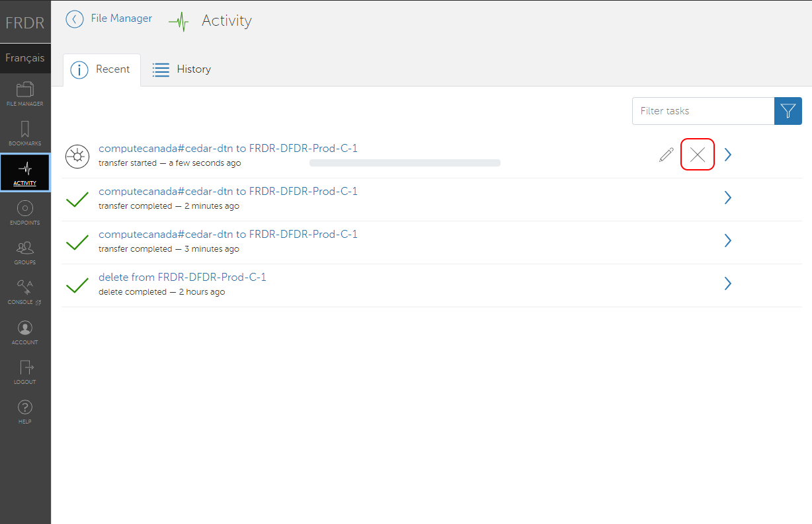This screenshot has height=524, width=812.
Task: Open the Bookmarks sidebar item
Action: tap(25, 133)
